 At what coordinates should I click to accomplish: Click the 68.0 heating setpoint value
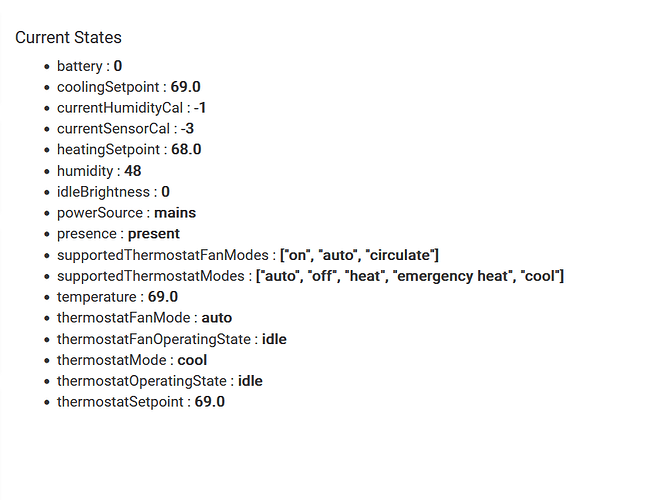tap(185, 150)
